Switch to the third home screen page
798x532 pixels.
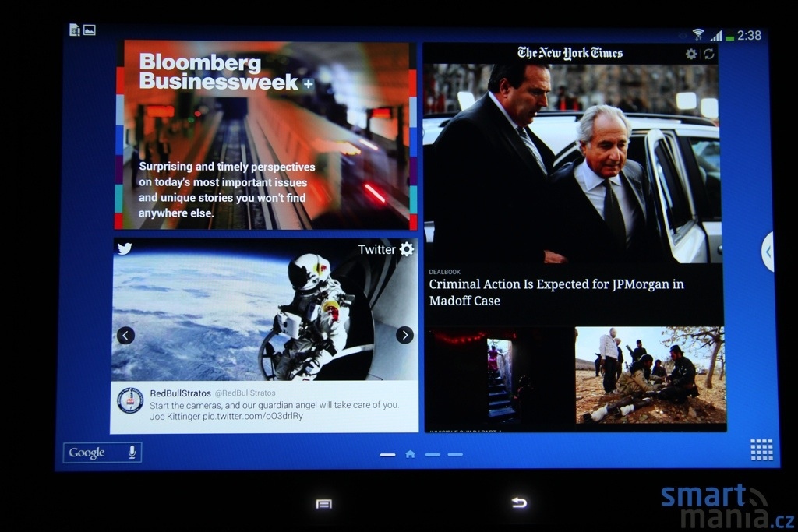pyautogui.click(x=433, y=455)
